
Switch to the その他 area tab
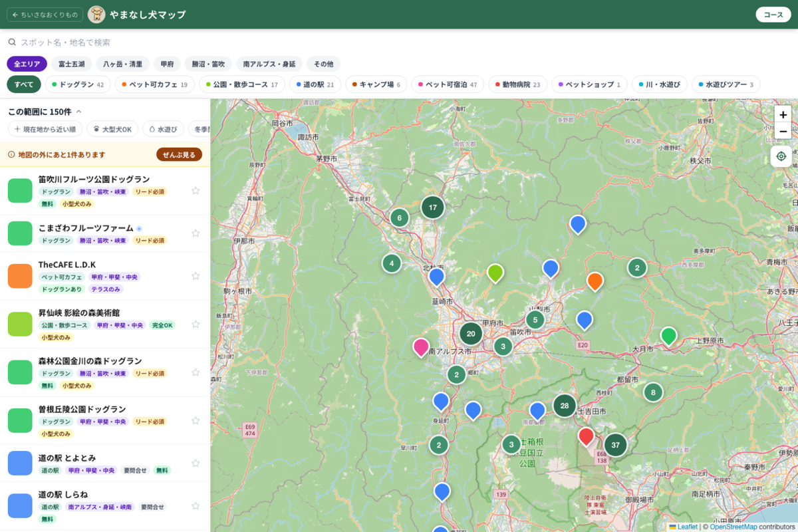click(324, 64)
